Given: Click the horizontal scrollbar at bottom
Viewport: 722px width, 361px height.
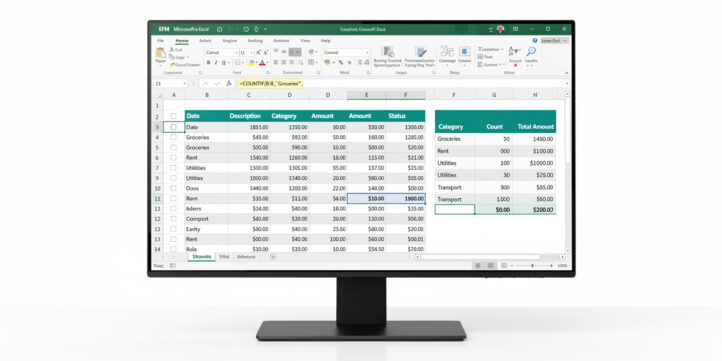Looking at the screenshot, I should point(490,257).
